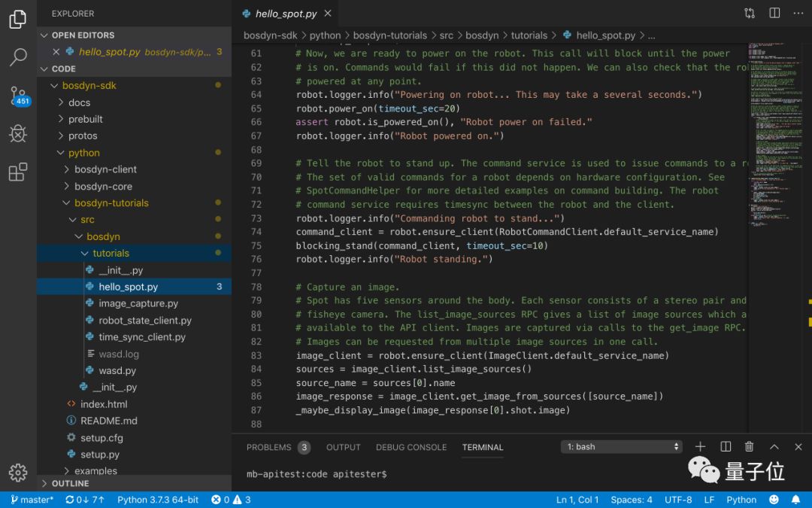Add a new terminal with plus icon

700,447
